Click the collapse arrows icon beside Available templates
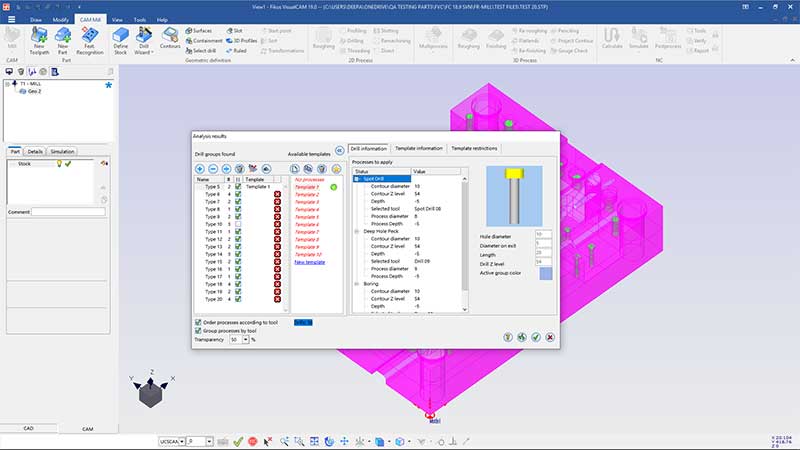Image resolution: width=800 pixels, height=450 pixels. click(x=339, y=149)
